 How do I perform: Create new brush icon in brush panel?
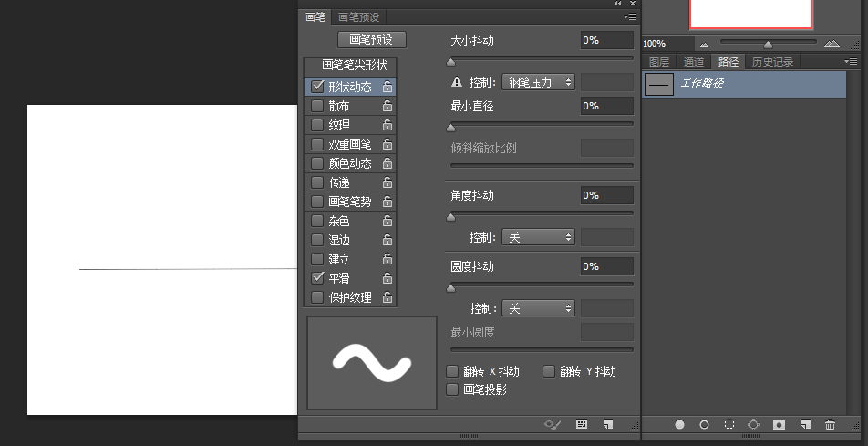point(608,424)
